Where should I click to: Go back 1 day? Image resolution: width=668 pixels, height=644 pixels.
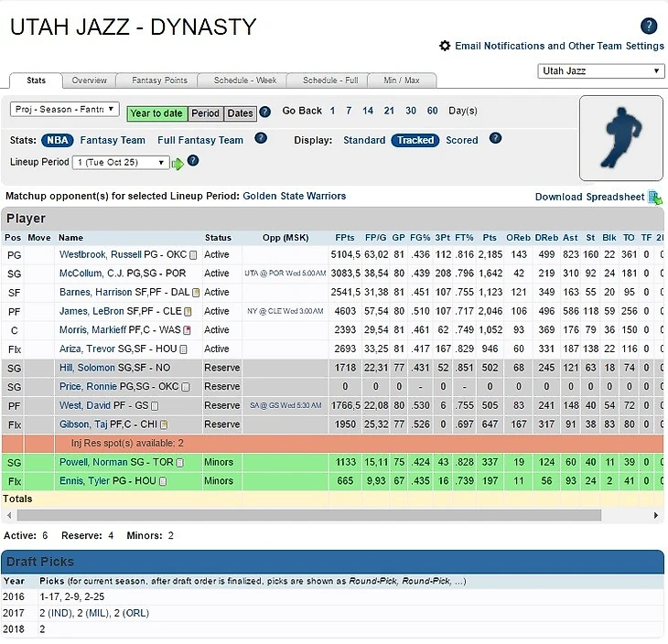(332, 111)
